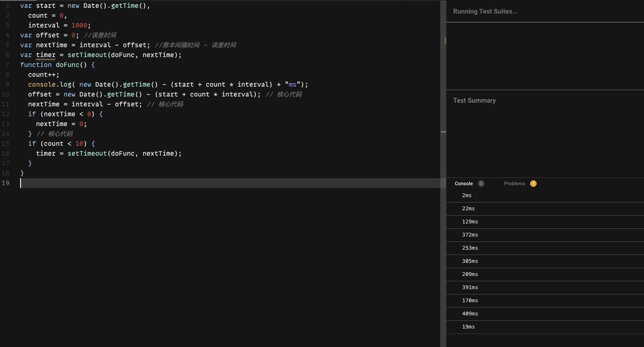Click the "372ms" log line
The width and height of the screenshot is (644, 347).
pos(545,235)
